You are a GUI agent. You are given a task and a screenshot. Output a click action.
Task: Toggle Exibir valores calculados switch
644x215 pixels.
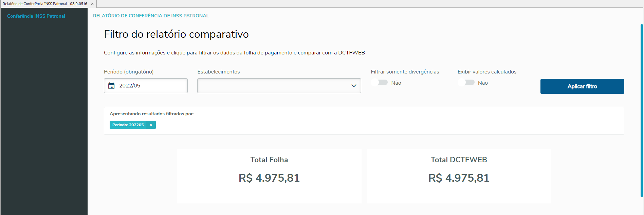pyautogui.click(x=467, y=83)
